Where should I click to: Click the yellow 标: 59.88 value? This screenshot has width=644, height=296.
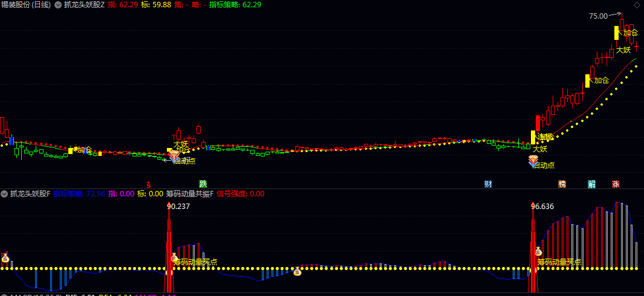coord(157,5)
